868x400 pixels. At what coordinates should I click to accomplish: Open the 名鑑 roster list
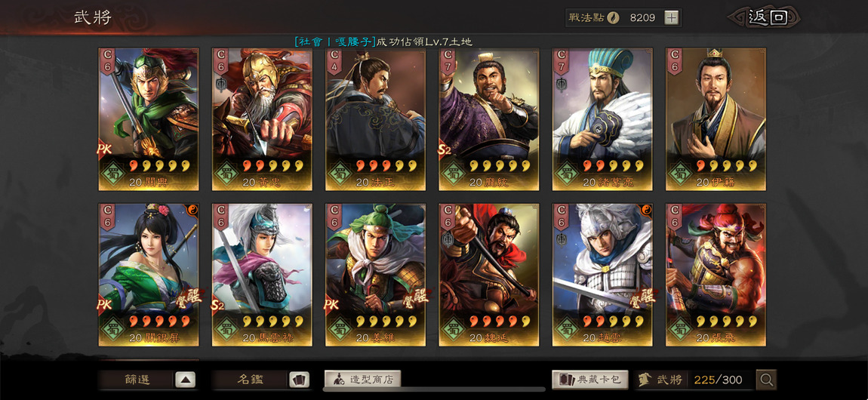pos(251,380)
